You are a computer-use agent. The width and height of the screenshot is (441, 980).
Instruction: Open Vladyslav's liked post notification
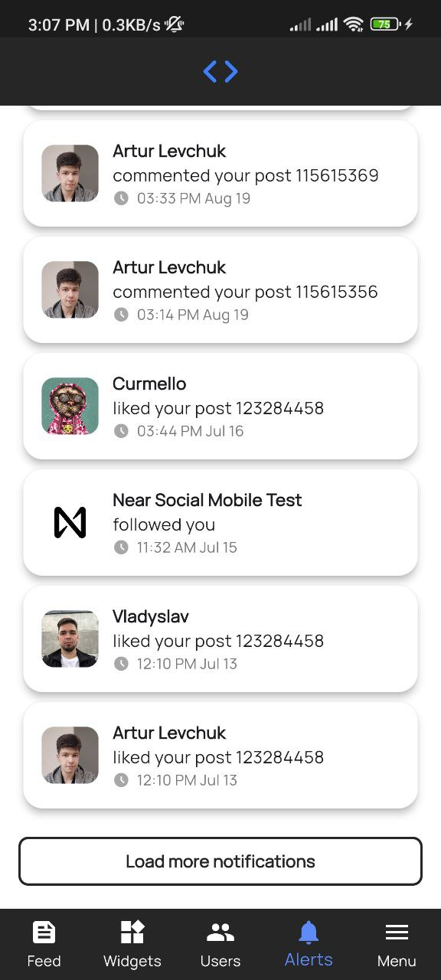tap(220, 639)
